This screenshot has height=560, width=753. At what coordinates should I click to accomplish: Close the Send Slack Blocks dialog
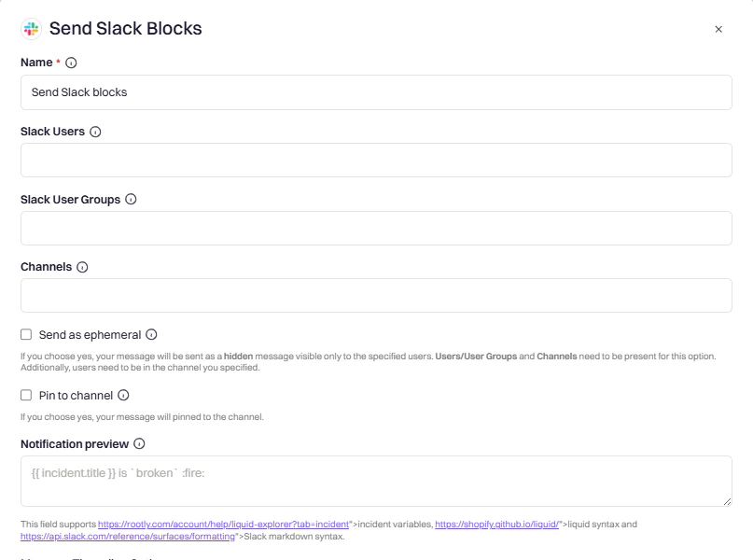tap(718, 29)
